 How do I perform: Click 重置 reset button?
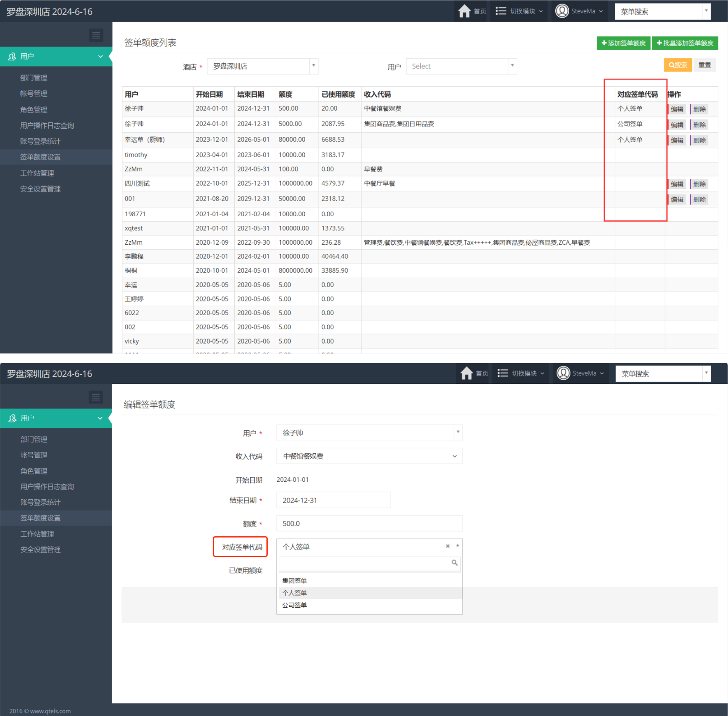704,65
